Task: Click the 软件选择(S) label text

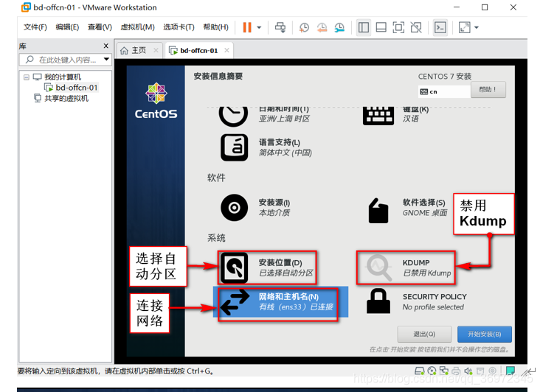Action: [423, 203]
